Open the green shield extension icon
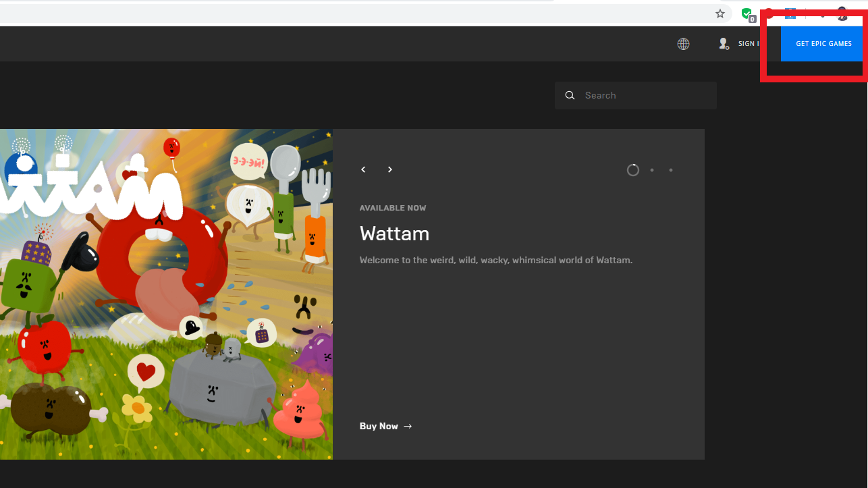Screen dimensions: 868x488 (747, 13)
